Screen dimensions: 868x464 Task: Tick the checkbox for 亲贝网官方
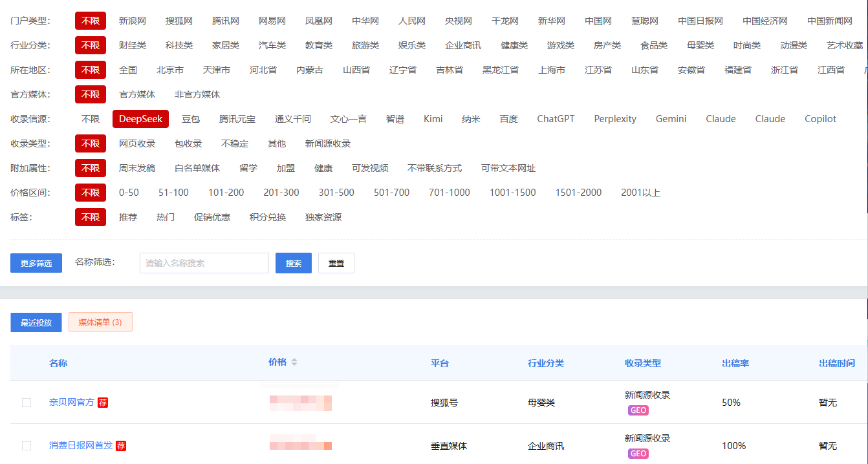pos(27,403)
